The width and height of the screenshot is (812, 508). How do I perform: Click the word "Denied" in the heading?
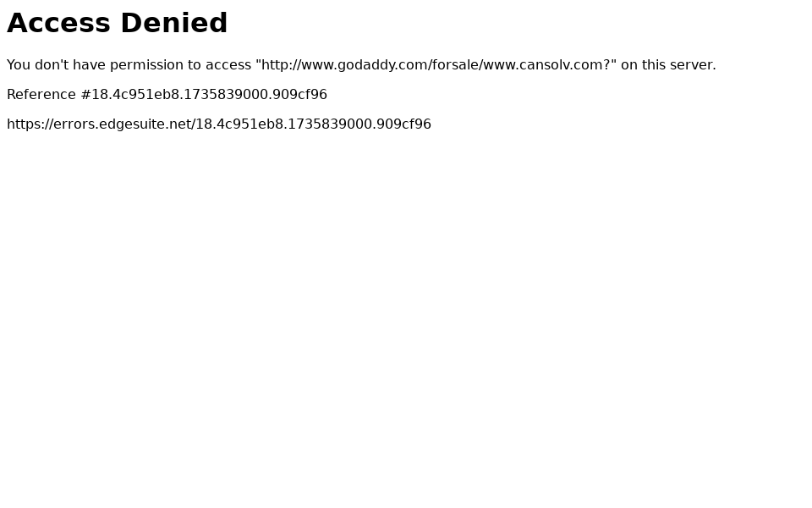pos(174,24)
